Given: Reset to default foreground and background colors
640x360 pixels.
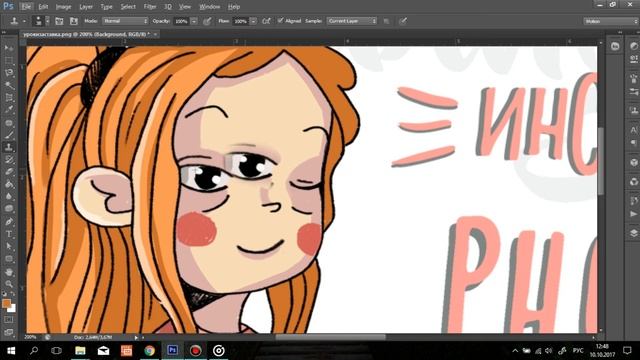Looking at the screenshot, I should 4,294.
